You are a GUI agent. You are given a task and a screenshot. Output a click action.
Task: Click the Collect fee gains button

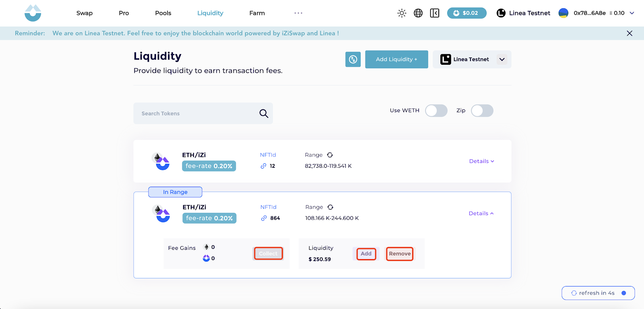[x=268, y=253]
